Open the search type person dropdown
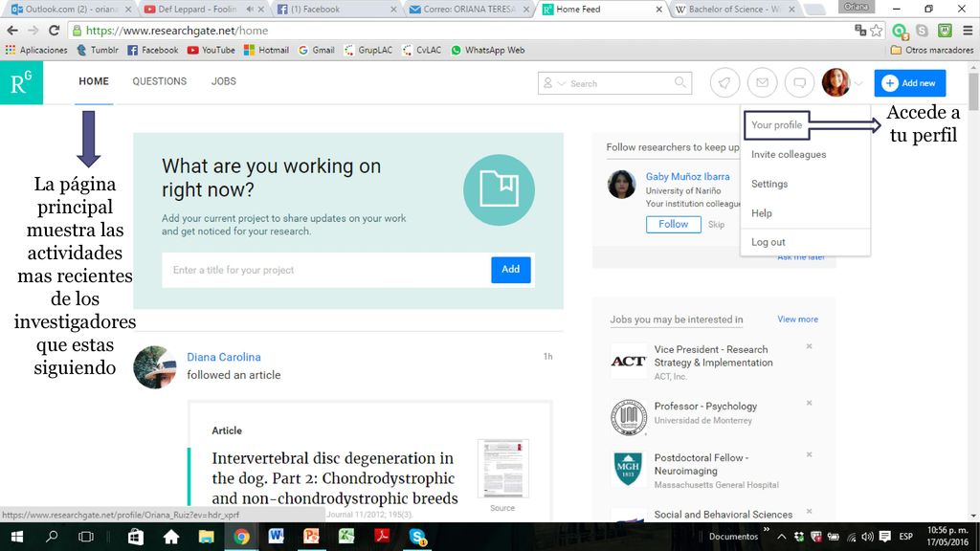 point(553,83)
